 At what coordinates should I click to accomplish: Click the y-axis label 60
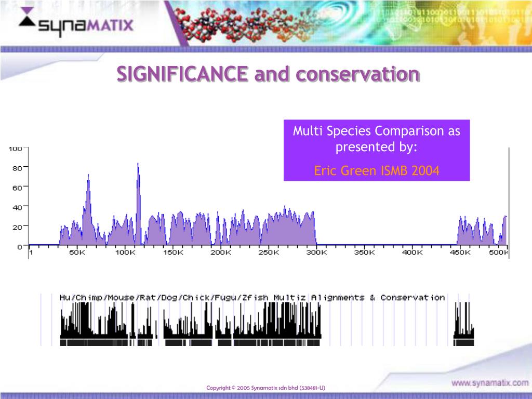[x=17, y=188]
